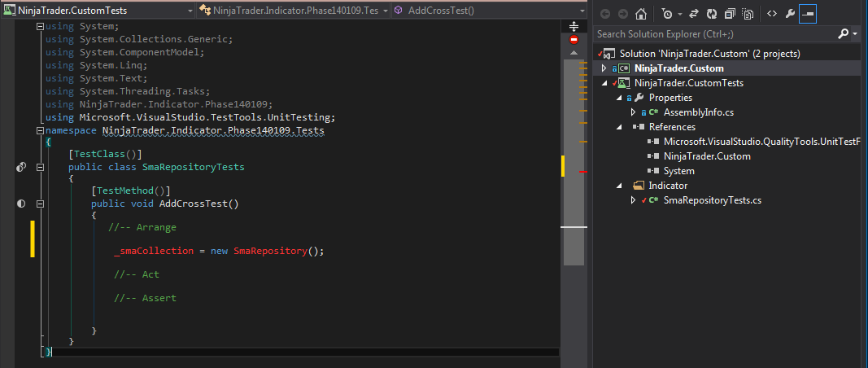Click the Properties wrench icon in tree
Screen dimensions: 868x368
click(639, 98)
